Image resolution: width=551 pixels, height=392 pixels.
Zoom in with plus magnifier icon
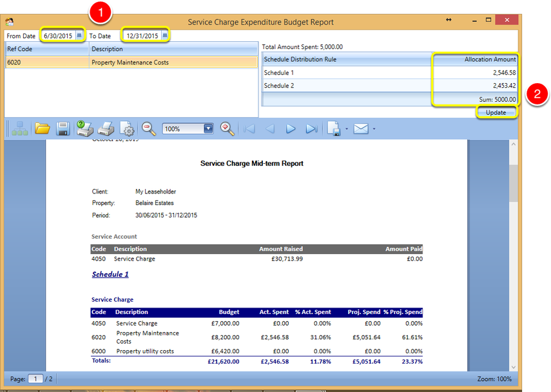click(x=227, y=129)
